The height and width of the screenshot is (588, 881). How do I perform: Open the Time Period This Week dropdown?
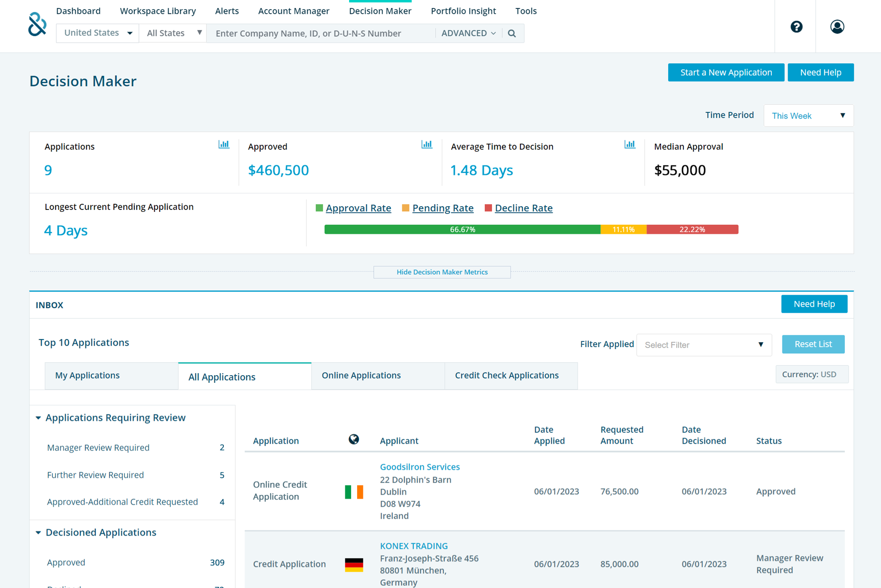click(x=808, y=116)
